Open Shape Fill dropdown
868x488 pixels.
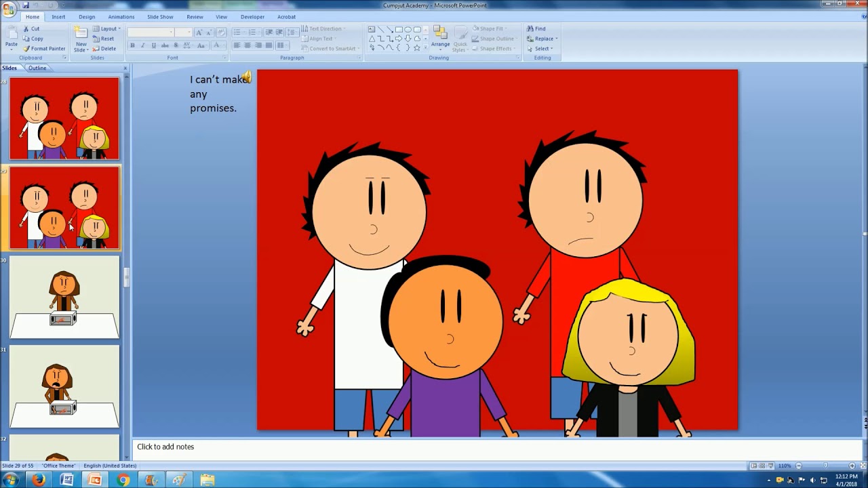point(490,28)
